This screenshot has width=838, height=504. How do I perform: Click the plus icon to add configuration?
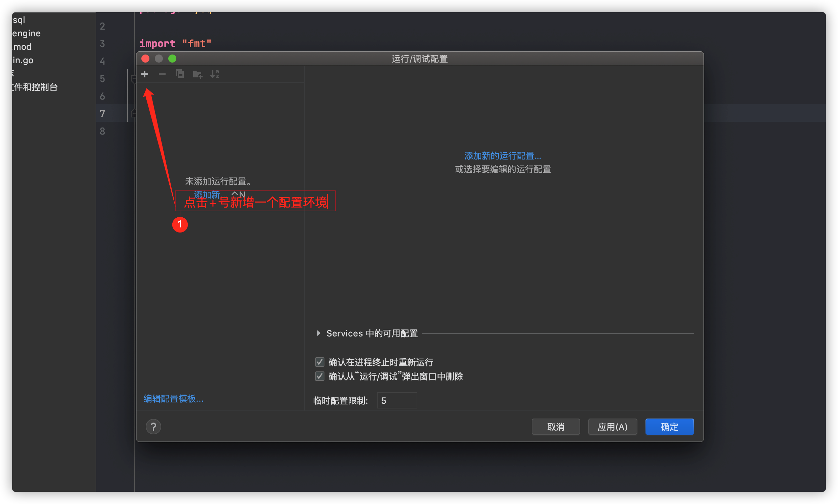(145, 74)
